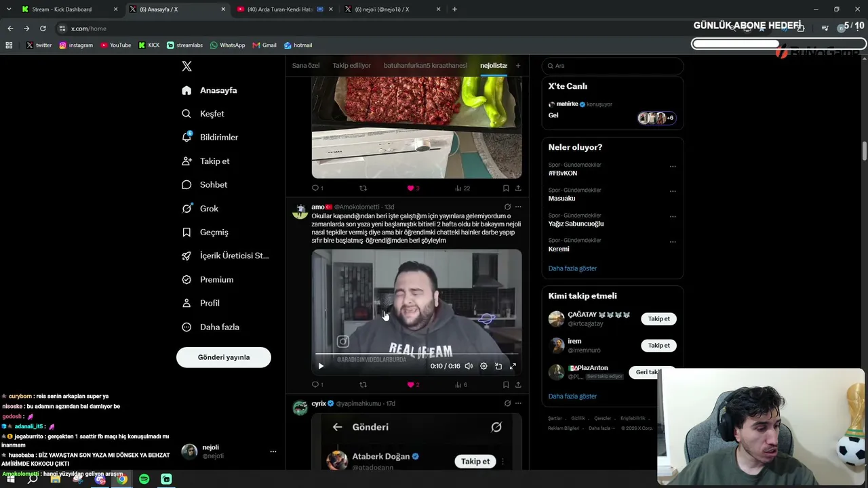Image resolution: width=868 pixels, height=488 pixels.
Task: Seek on the video progress bar
Action: pos(416,354)
